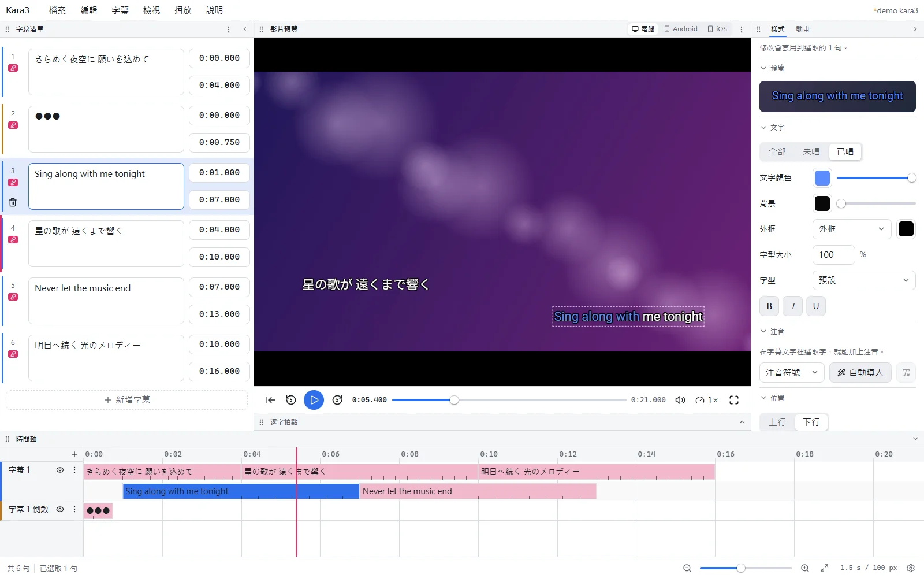924x578 pixels.
Task: Collapse the 文字 section
Action: pos(772,128)
